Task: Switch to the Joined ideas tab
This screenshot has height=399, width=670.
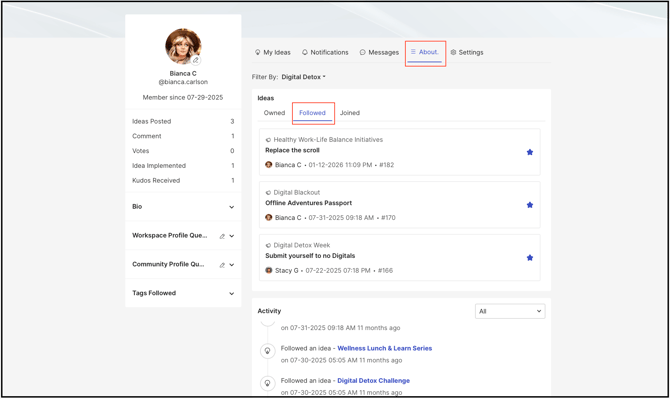Action: coord(350,113)
